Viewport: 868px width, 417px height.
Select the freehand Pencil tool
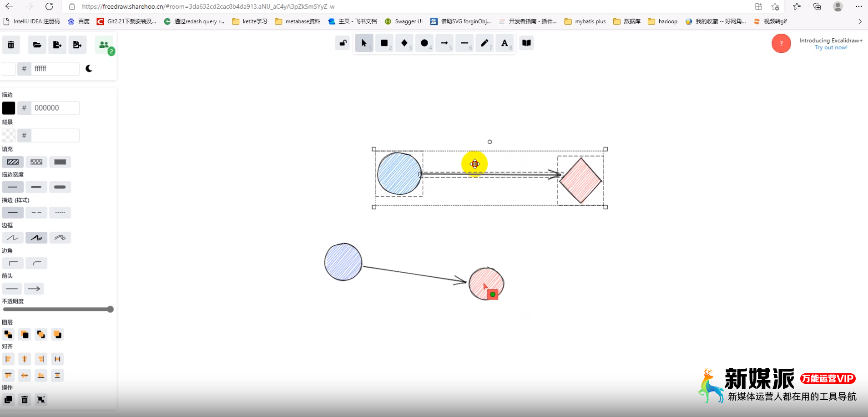pyautogui.click(x=484, y=43)
